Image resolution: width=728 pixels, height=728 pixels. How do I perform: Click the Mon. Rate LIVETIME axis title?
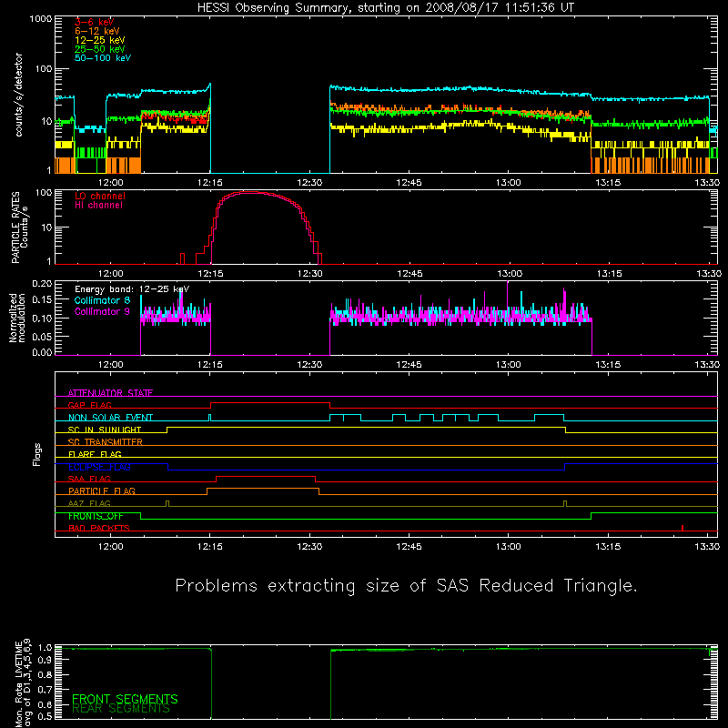pos(24,682)
